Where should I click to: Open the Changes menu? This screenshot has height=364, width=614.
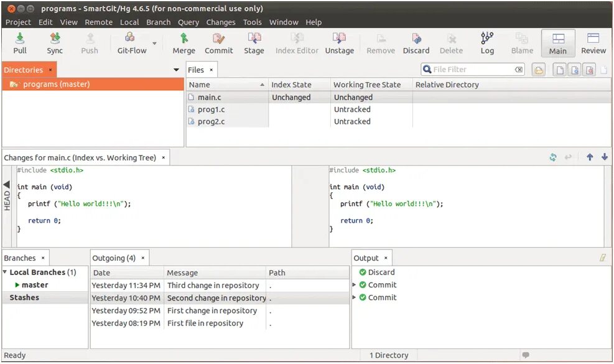click(221, 22)
